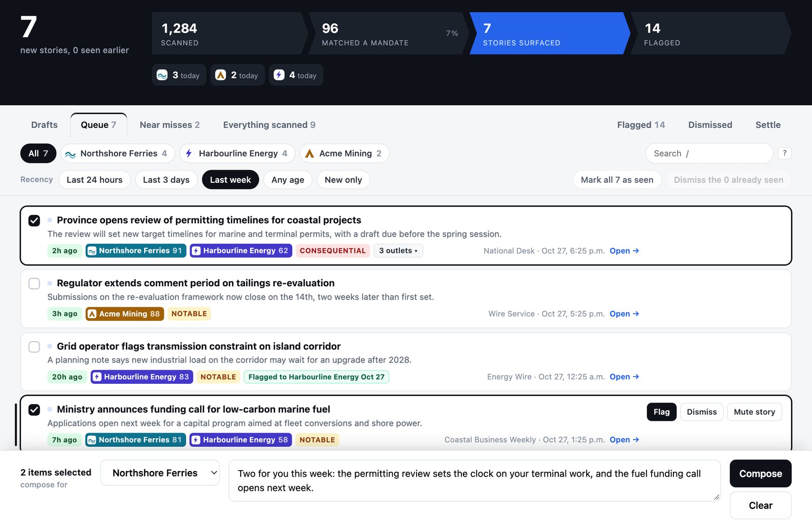Click the Acme Mining icon in 2 today chip
This screenshot has width=812, height=528.
220,75
